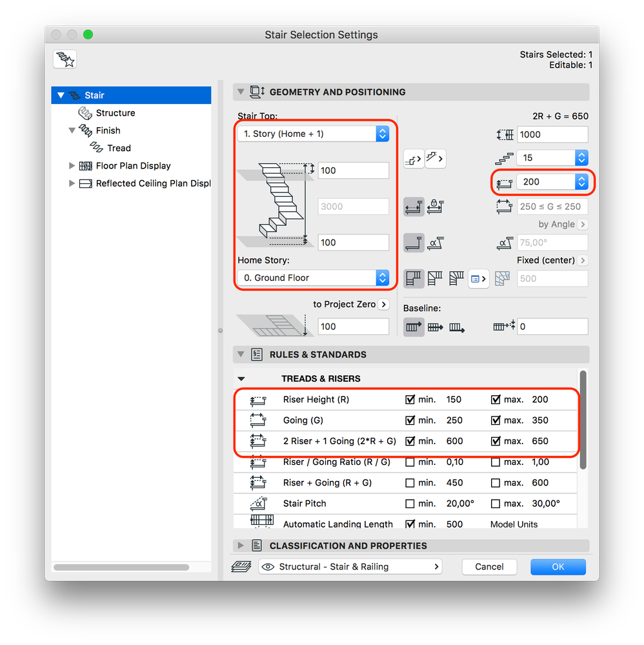Screen dimensions: 644x645
Task: Select the horizontal riser slope icon
Action: click(x=414, y=243)
